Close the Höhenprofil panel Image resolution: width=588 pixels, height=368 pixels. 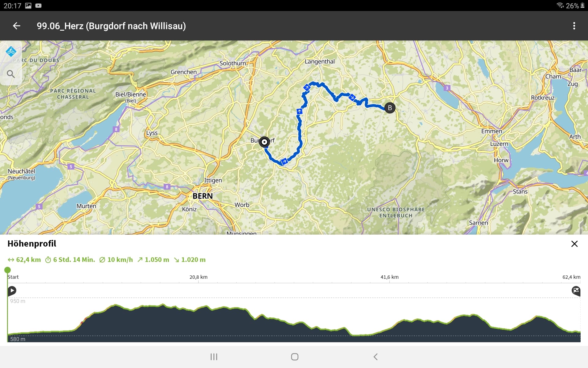pyautogui.click(x=574, y=244)
